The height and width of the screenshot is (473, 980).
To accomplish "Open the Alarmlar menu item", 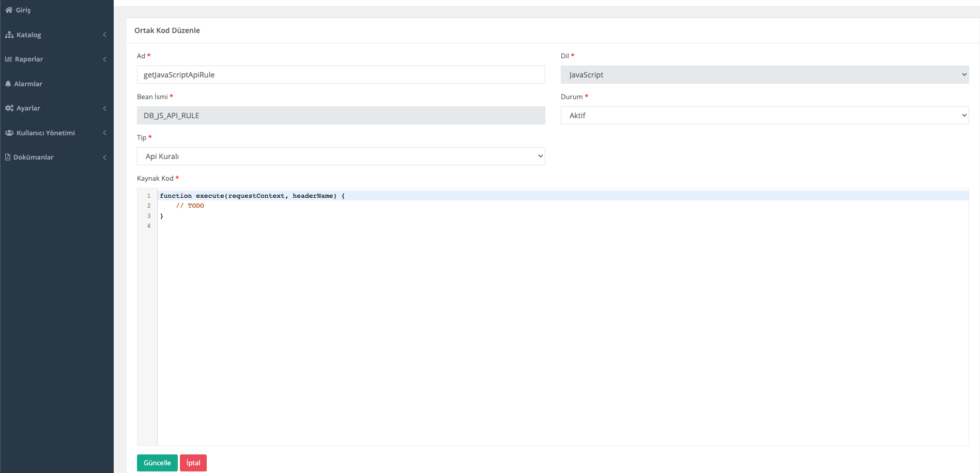I will point(57,84).
